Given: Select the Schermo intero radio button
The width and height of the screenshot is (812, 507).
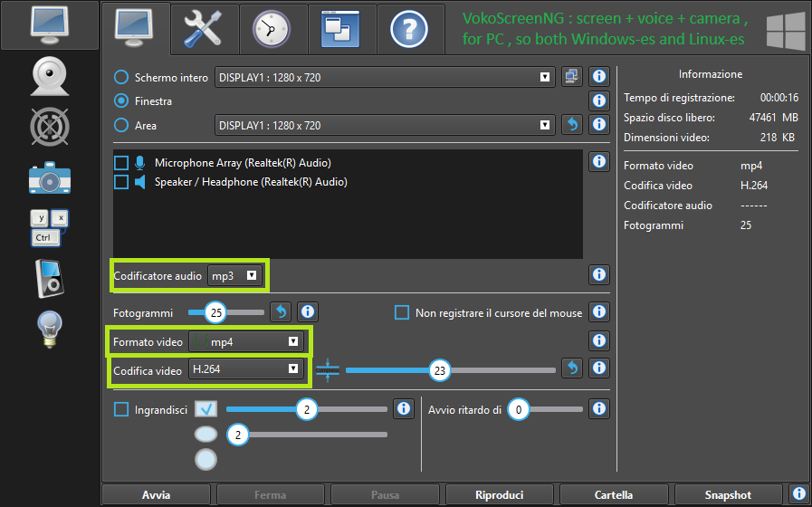Looking at the screenshot, I should 121,77.
